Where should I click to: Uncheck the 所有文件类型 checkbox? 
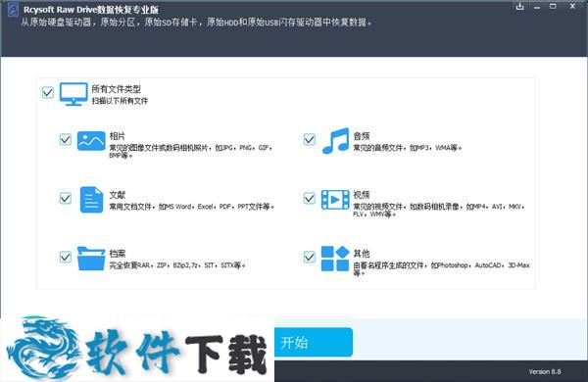48,92
